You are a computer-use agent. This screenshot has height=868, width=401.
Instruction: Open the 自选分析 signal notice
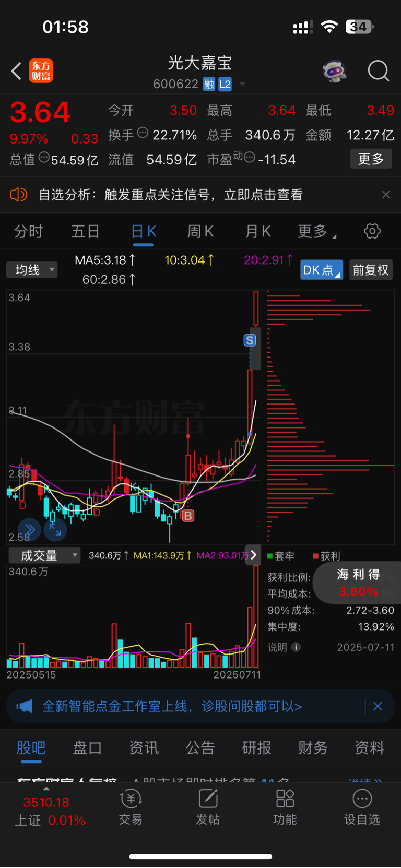point(171,195)
